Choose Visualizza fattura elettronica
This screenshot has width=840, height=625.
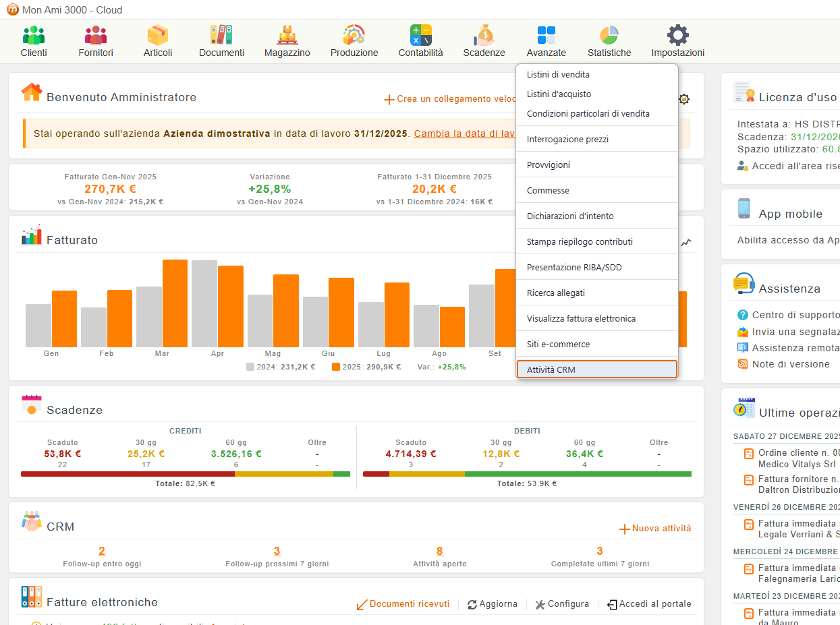click(x=597, y=319)
